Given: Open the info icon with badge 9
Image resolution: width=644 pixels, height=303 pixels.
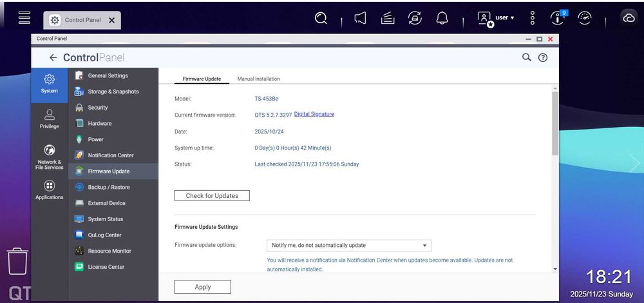Looking at the screenshot, I should [x=558, y=17].
